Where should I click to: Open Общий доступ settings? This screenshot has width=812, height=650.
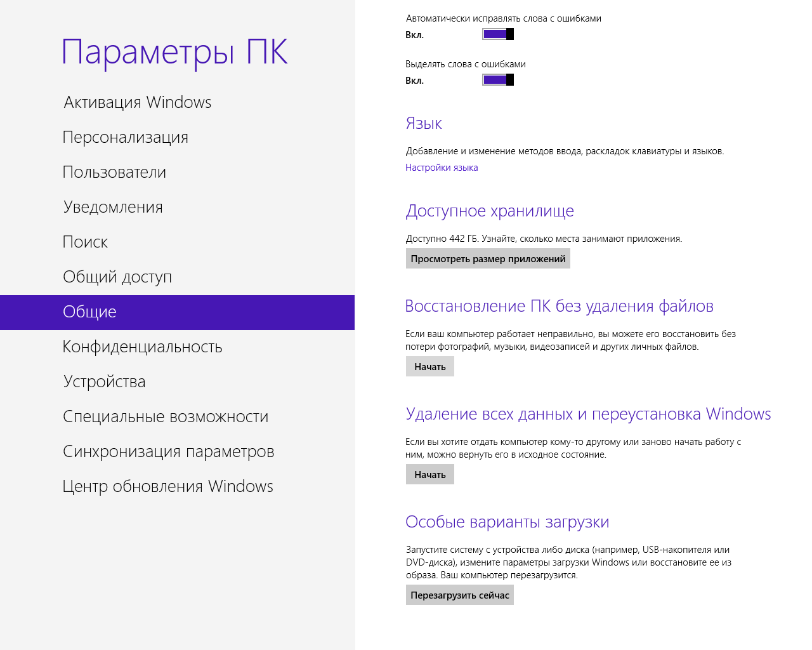click(117, 277)
